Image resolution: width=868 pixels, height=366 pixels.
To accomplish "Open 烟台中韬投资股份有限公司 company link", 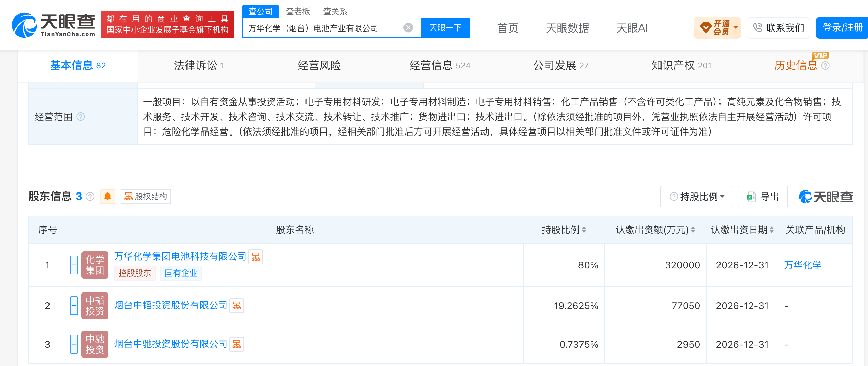I will [171, 305].
